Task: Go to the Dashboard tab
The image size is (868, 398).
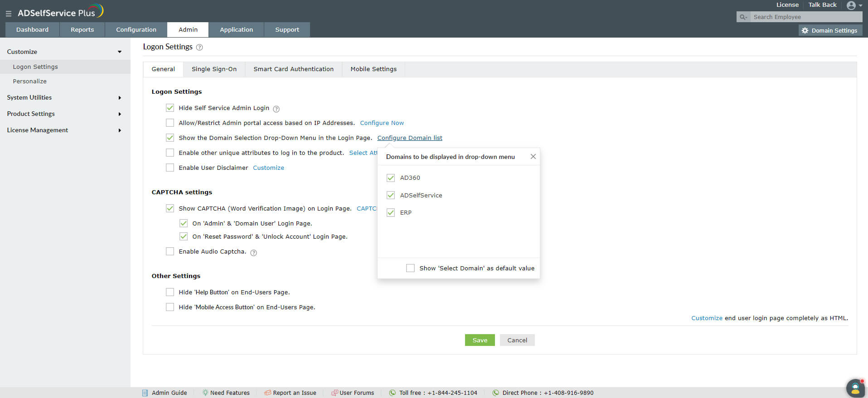Action: tap(32, 29)
